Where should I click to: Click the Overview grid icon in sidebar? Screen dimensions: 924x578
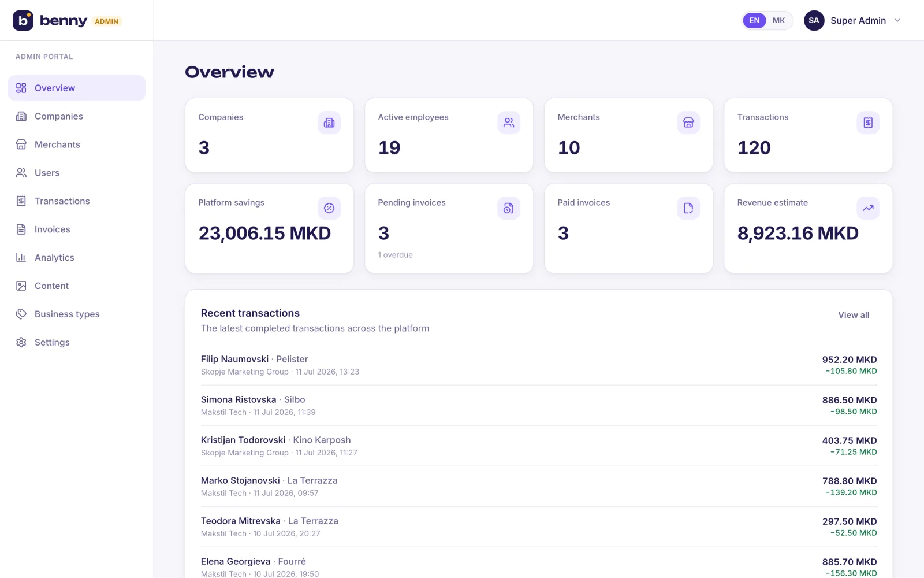(21, 88)
